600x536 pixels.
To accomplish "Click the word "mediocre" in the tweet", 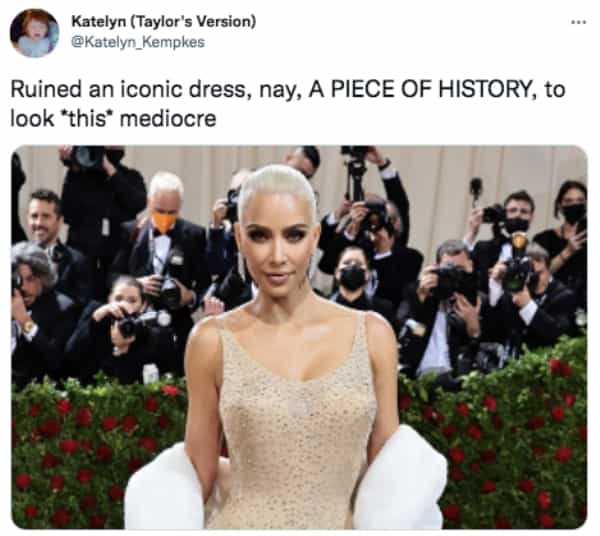I will (168, 119).
